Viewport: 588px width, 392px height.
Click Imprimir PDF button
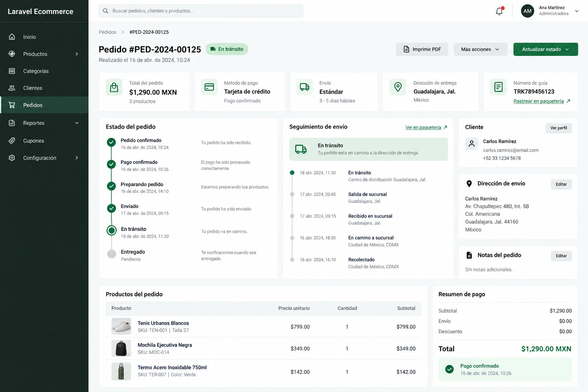click(x=422, y=49)
